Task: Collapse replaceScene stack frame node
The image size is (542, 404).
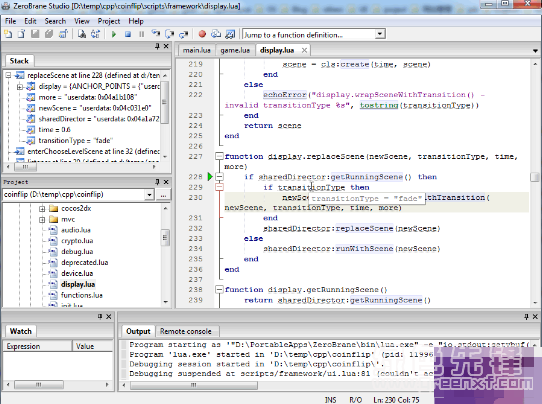Action: pos(9,75)
